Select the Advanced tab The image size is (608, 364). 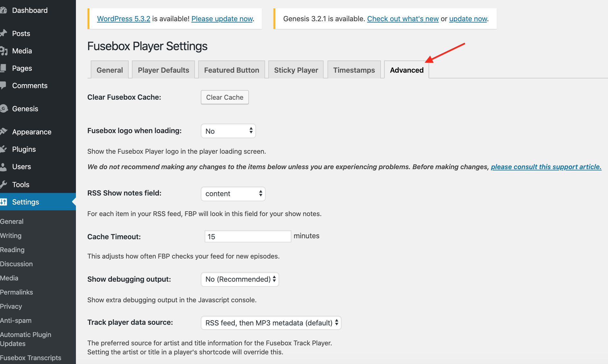pos(407,70)
